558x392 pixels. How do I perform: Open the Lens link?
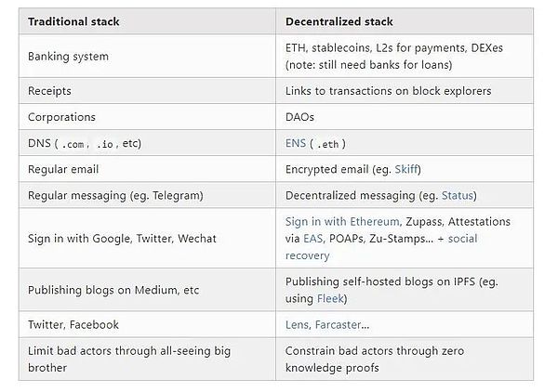(x=298, y=325)
